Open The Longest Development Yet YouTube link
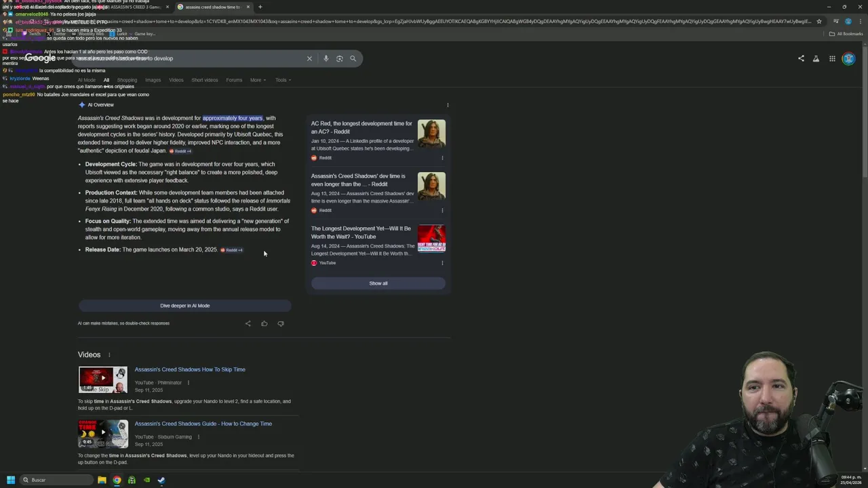Screen dimensions: 868x488 click(361, 232)
